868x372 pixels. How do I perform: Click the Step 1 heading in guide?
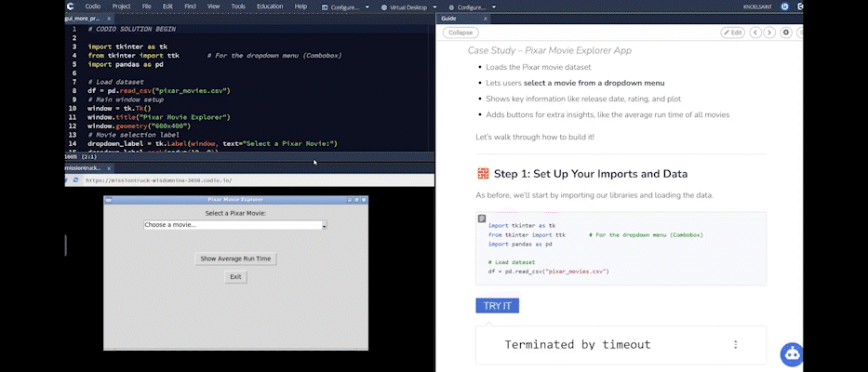tap(591, 174)
